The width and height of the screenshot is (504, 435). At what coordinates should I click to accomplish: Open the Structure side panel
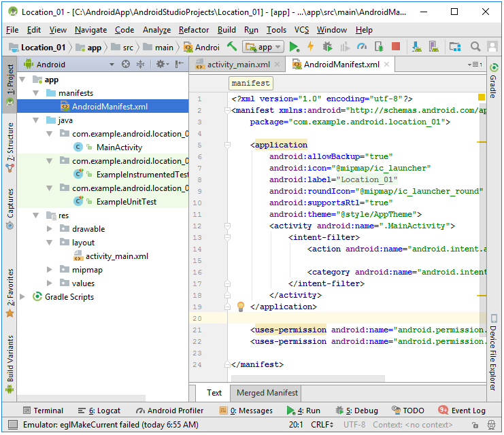pyautogui.click(x=10, y=147)
